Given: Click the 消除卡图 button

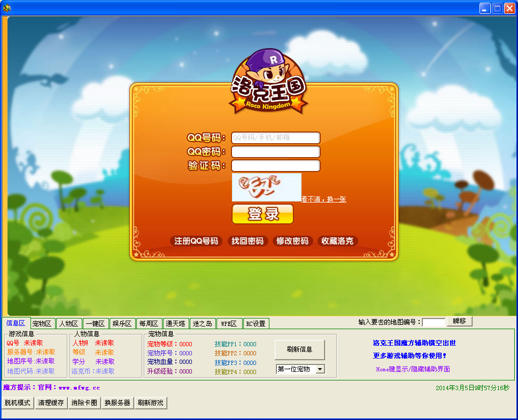Looking at the screenshot, I should pyautogui.click(x=84, y=403).
